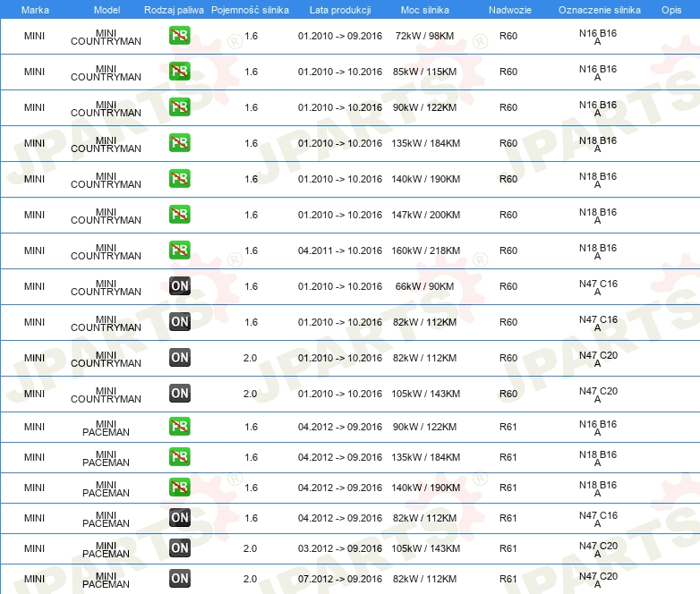Viewport: 700px width, 594px height.
Task: Select the 04.2011 -> 10.2016 date cell
Action: pyautogui.click(x=340, y=250)
